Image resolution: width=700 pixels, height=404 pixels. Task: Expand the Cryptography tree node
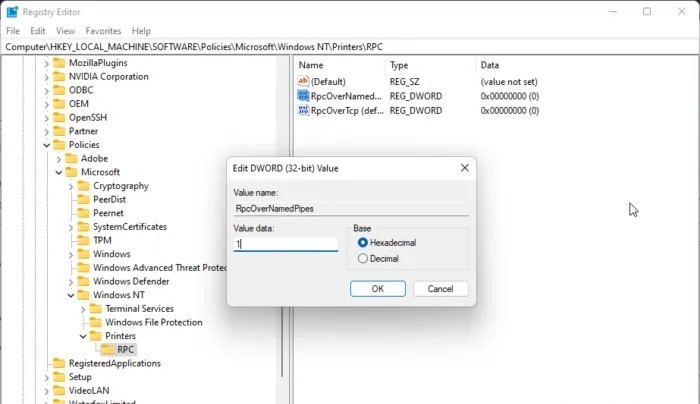[71, 186]
